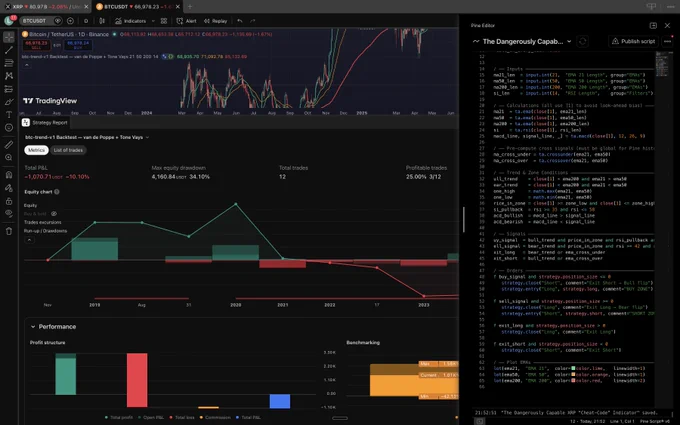Click the compare or add symbol plus icon
The image size is (680, 425).
click(x=70, y=21)
